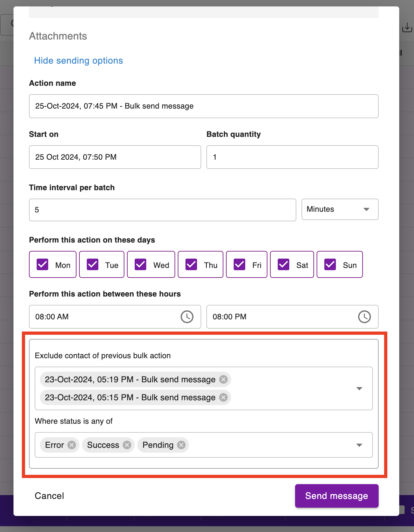This screenshot has height=532, width=414.
Task: Click the clock icon for 08:00 PM
Action: click(x=364, y=317)
